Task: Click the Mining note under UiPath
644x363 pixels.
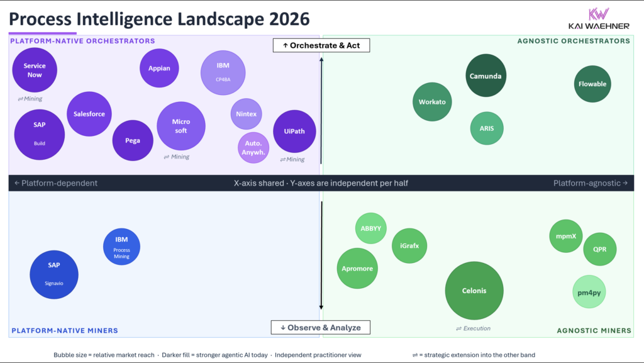Action: (x=292, y=159)
